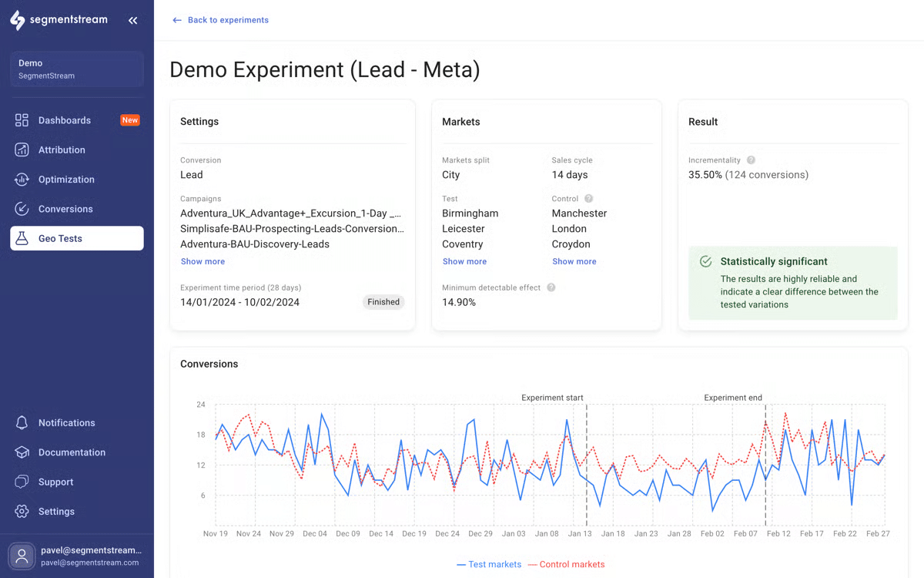Click help icon next to Minimum detectable effect

pos(551,287)
